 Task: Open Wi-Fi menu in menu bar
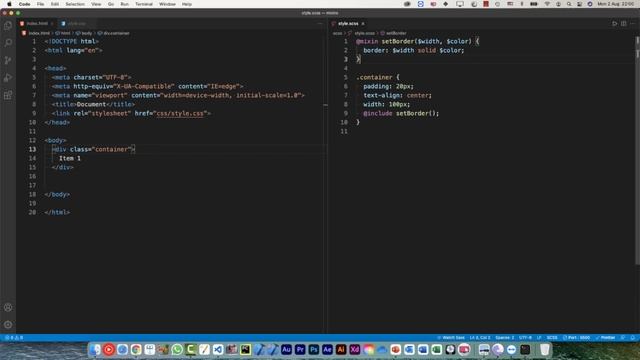(x=547, y=4)
